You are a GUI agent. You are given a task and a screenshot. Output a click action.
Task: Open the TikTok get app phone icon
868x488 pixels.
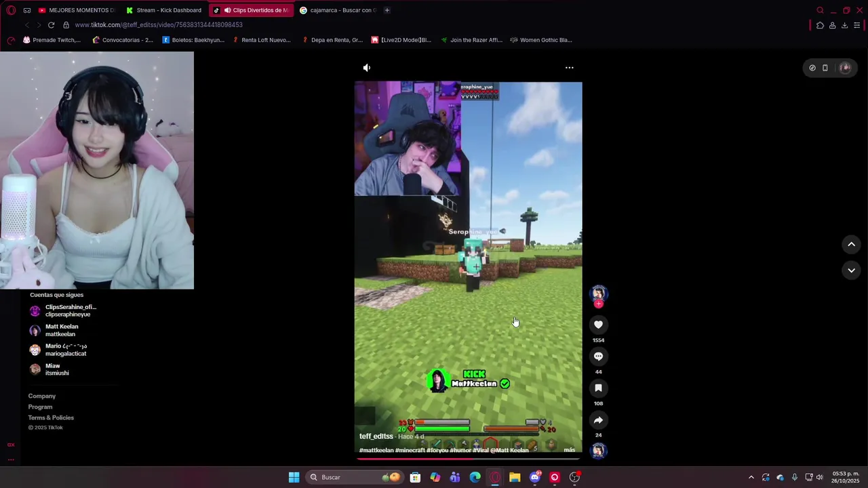pyautogui.click(x=825, y=68)
